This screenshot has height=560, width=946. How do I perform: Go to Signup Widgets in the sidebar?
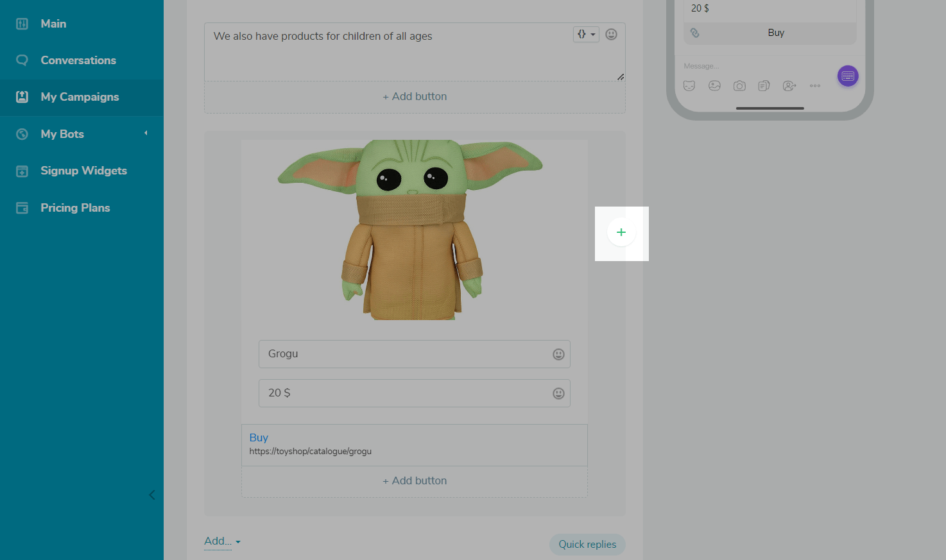[x=83, y=171]
